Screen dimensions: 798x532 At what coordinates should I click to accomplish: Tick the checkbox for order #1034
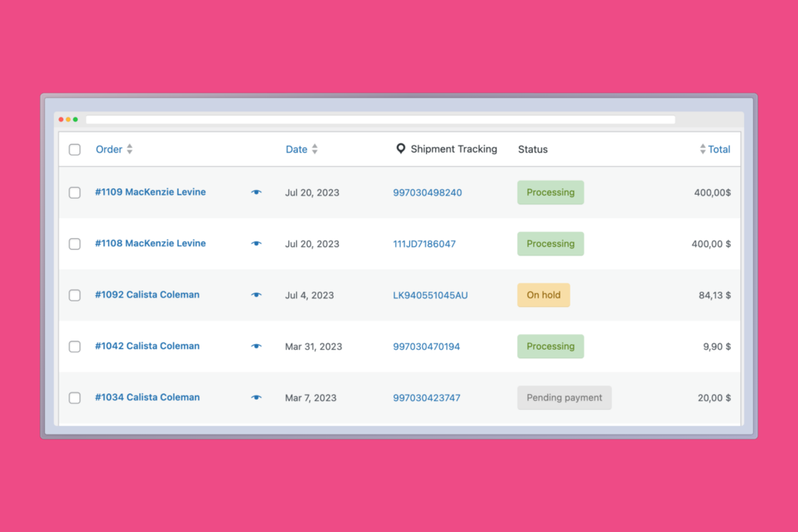75,398
